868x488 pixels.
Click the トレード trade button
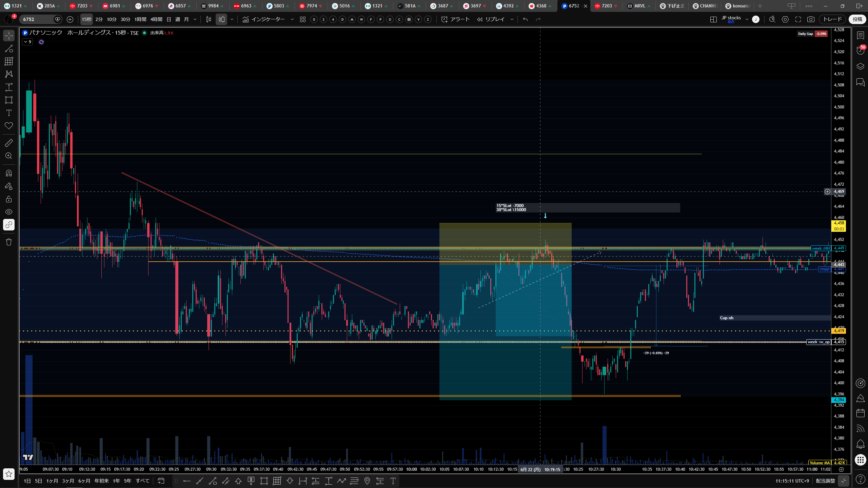coord(832,19)
